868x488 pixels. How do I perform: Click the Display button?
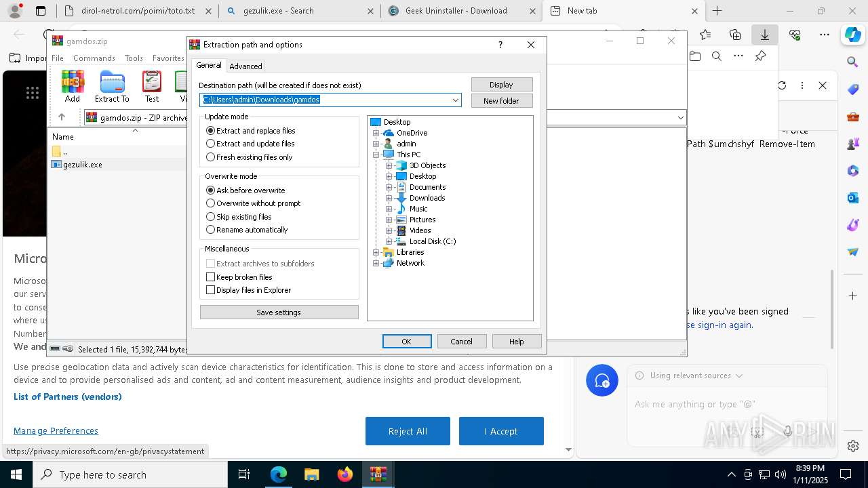coord(502,85)
